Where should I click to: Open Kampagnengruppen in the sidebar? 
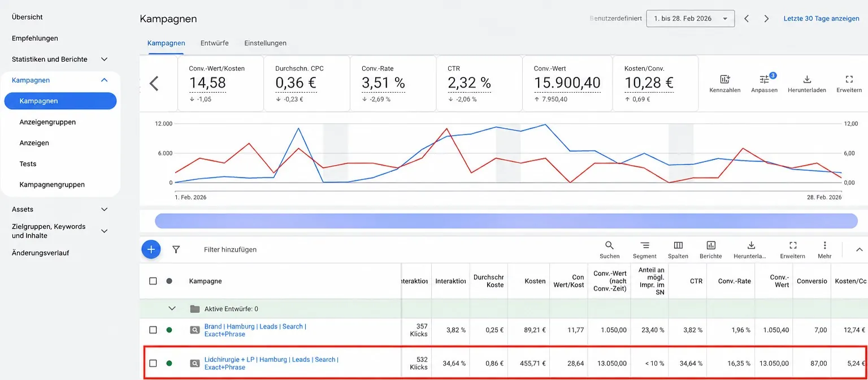coord(52,185)
